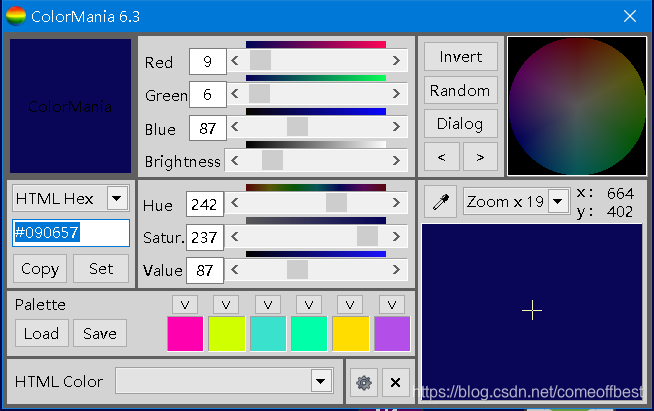The image size is (654, 411).
Task: Store color with V above magenta swatch
Action: tap(185, 305)
